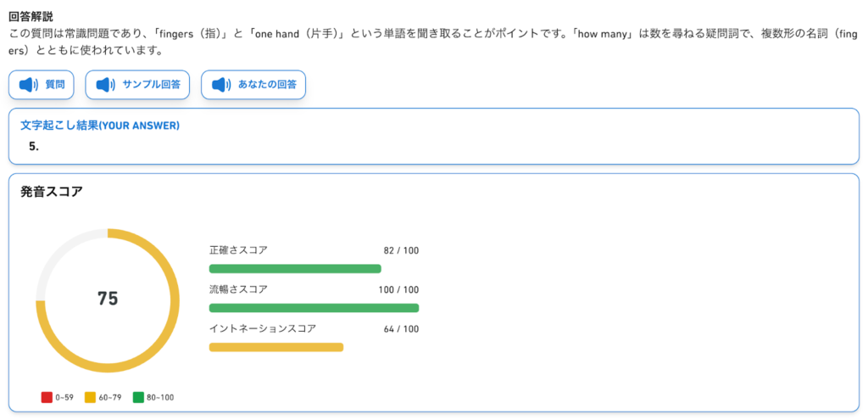
Task: Click the green 80~100 legend swatch
Action: click(x=138, y=397)
